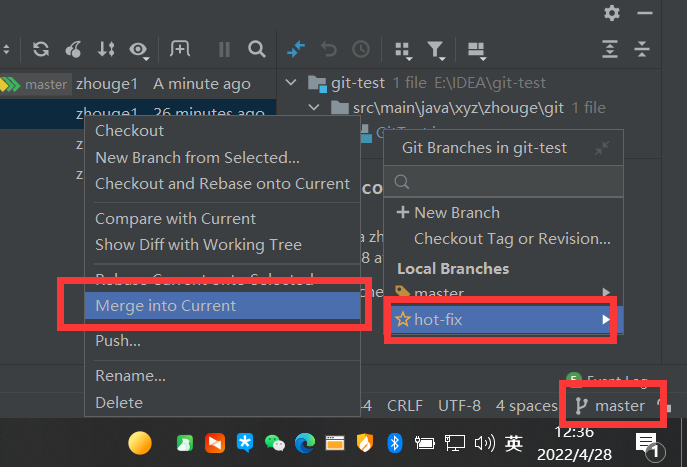The image size is (687, 467).
Task: Click the volume speaker tray icon
Action: pos(485,443)
